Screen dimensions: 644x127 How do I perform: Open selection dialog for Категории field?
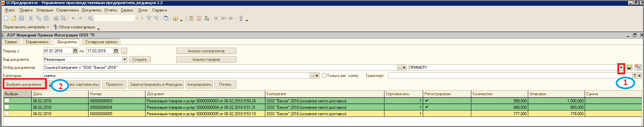pyautogui.click(x=312, y=76)
